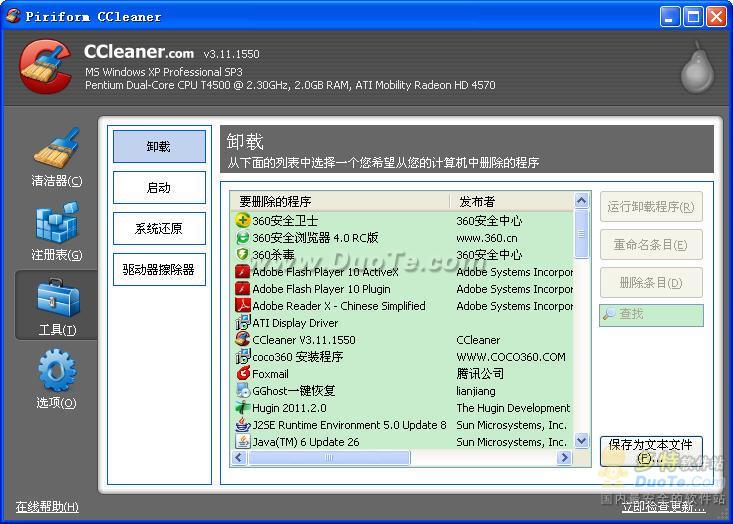Screen dimensions: 733x524
Task: Select the CCleaner V3.11.1550 entry text
Action: [x=304, y=340]
